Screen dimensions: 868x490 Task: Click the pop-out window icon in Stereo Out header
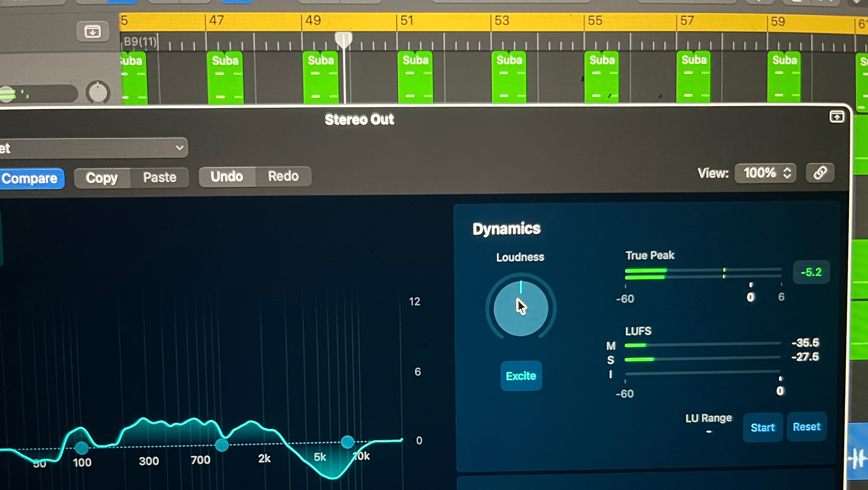[x=836, y=117]
